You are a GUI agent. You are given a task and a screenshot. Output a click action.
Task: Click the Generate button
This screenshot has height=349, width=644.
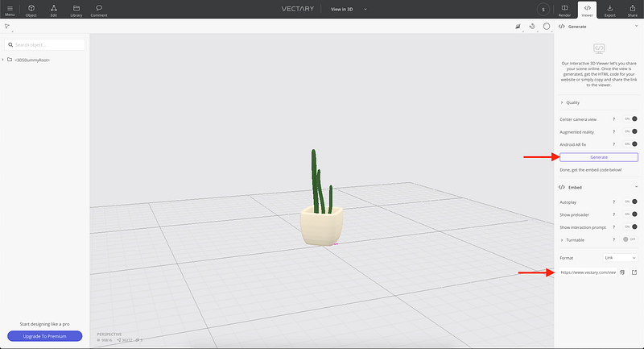coord(599,157)
